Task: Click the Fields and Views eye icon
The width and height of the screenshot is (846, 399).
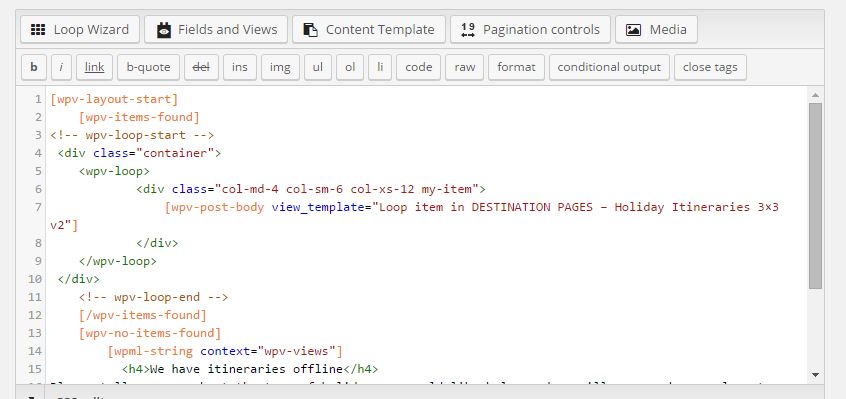Action: (x=163, y=30)
